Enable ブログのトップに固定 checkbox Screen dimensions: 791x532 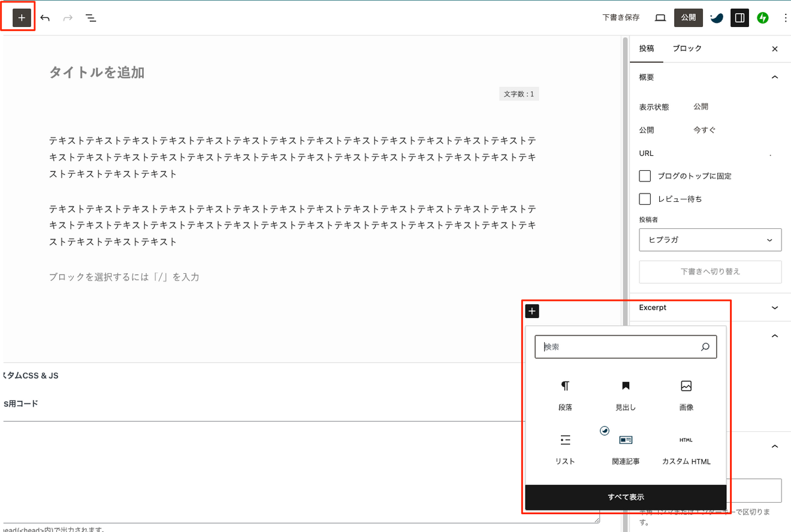(x=645, y=176)
